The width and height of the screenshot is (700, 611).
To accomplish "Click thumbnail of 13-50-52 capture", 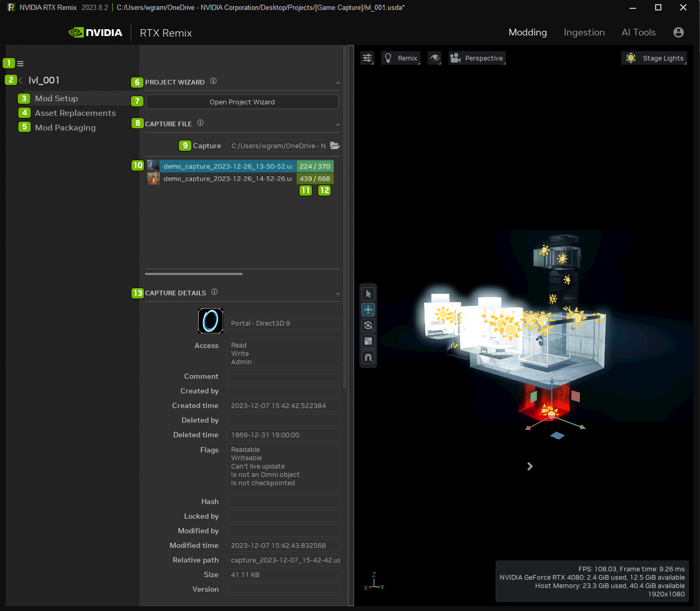I will coord(153,166).
